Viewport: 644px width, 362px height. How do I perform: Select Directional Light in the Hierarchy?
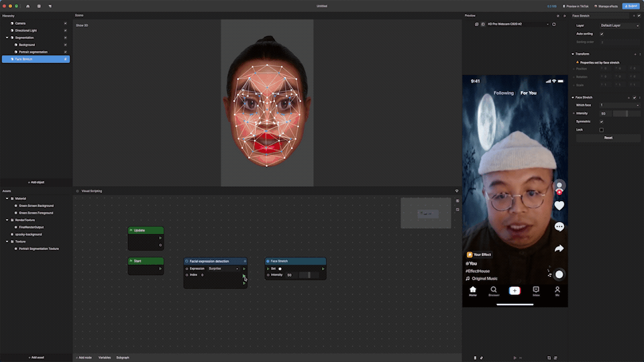pos(26,30)
